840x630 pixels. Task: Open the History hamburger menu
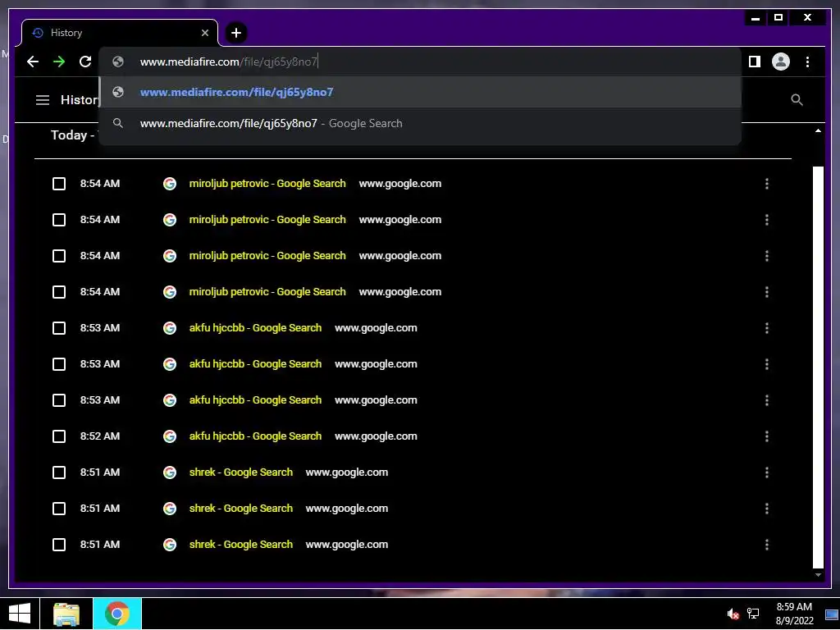coord(43,100)
